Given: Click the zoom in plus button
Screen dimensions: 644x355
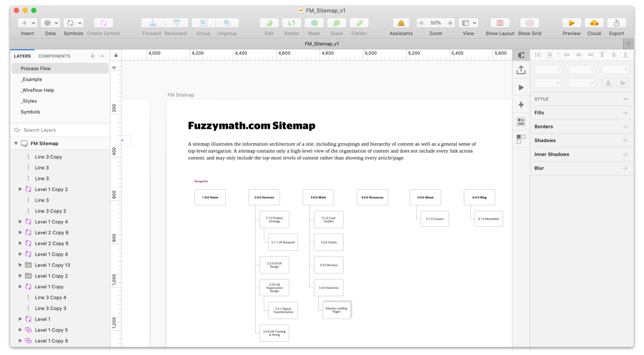Looking at the screenshot, I should [x=450, y=23].
